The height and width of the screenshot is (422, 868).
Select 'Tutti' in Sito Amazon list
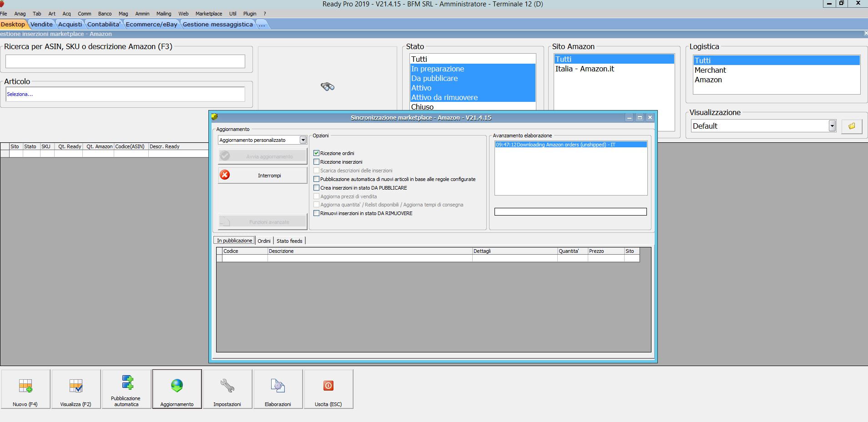coord(614,59)
